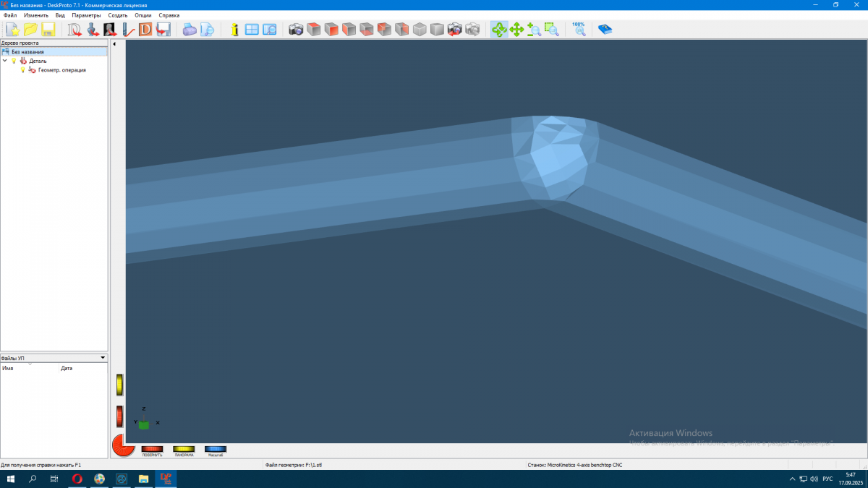Select the Геометр. операция tree item

(x=61, y=70)
